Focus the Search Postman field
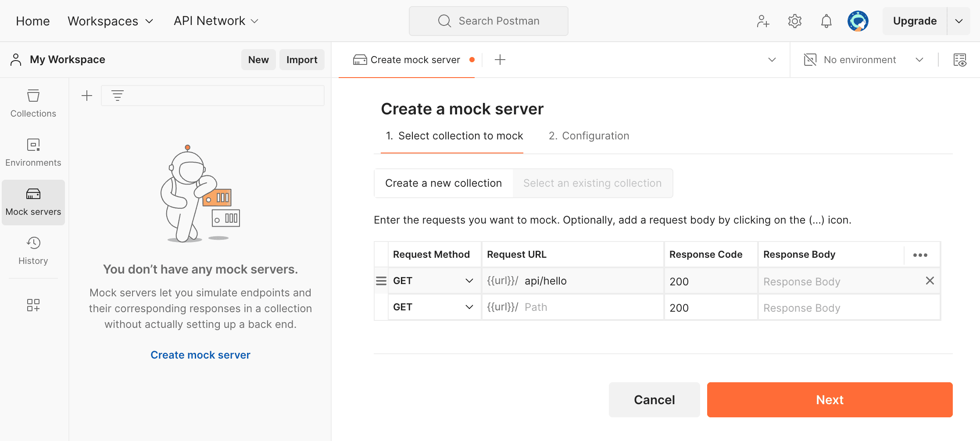 [489, 21]
